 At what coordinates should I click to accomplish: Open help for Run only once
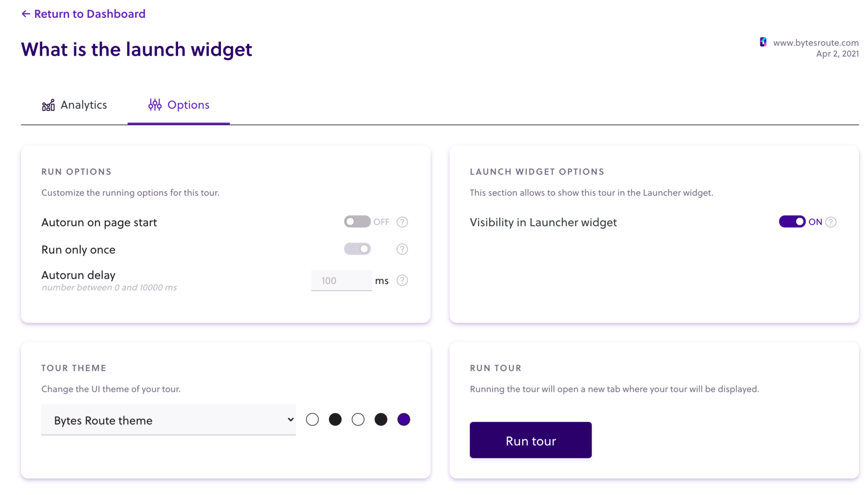(x=402, y=249)
